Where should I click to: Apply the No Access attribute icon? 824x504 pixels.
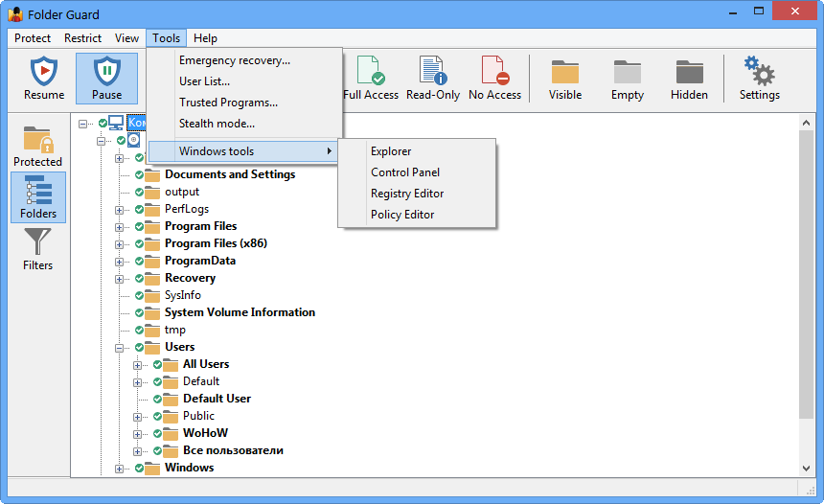495,70
